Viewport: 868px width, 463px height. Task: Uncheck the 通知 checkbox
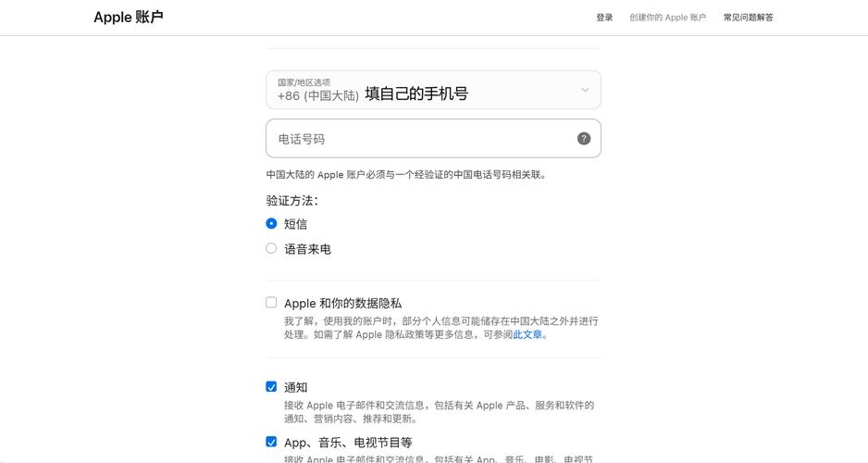[271, 386]
